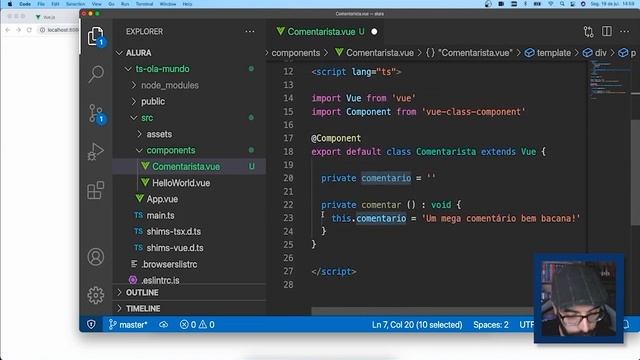Click the publish to cloud icon

[164, 324]
